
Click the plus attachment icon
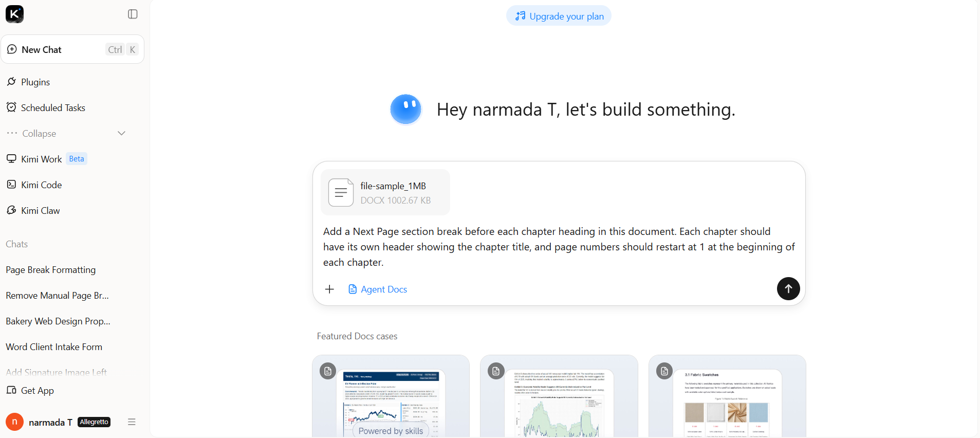[x=329, y=289]
